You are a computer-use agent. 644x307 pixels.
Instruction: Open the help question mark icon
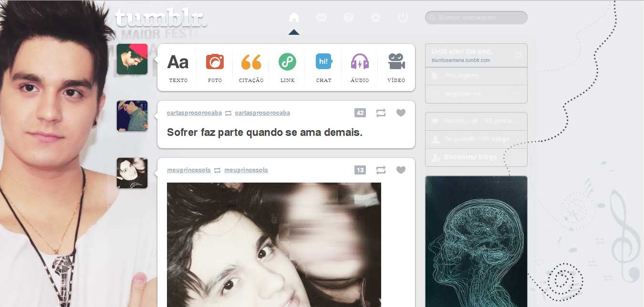click(348, 18)
